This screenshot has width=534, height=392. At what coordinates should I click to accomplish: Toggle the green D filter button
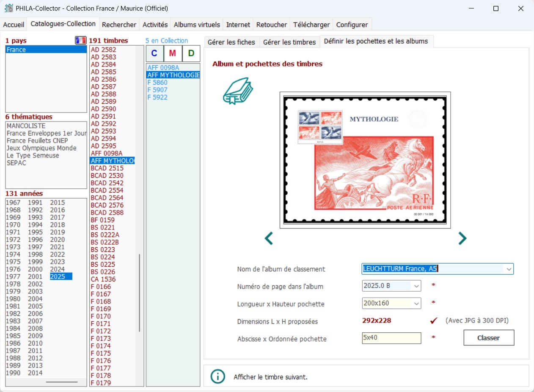[191, 53]
